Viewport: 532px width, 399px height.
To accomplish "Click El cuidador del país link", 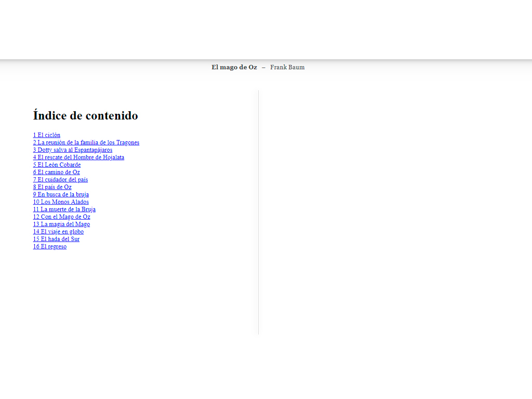I will tap(61, 180).
